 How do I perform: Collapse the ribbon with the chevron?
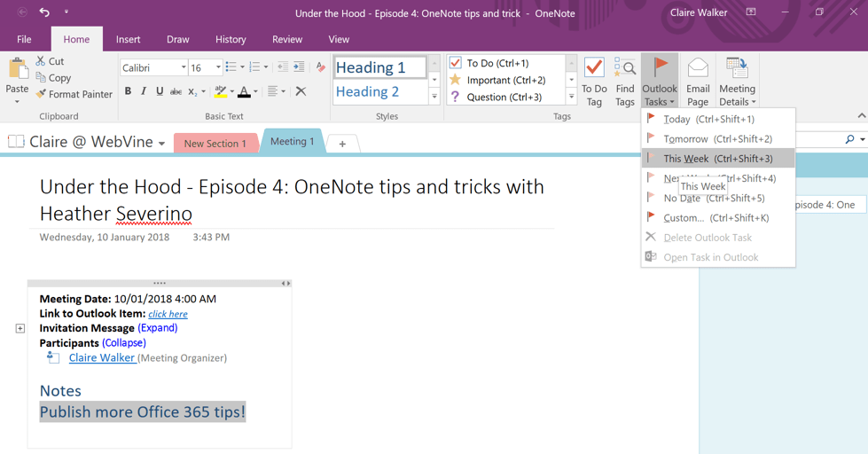[862, 115]
